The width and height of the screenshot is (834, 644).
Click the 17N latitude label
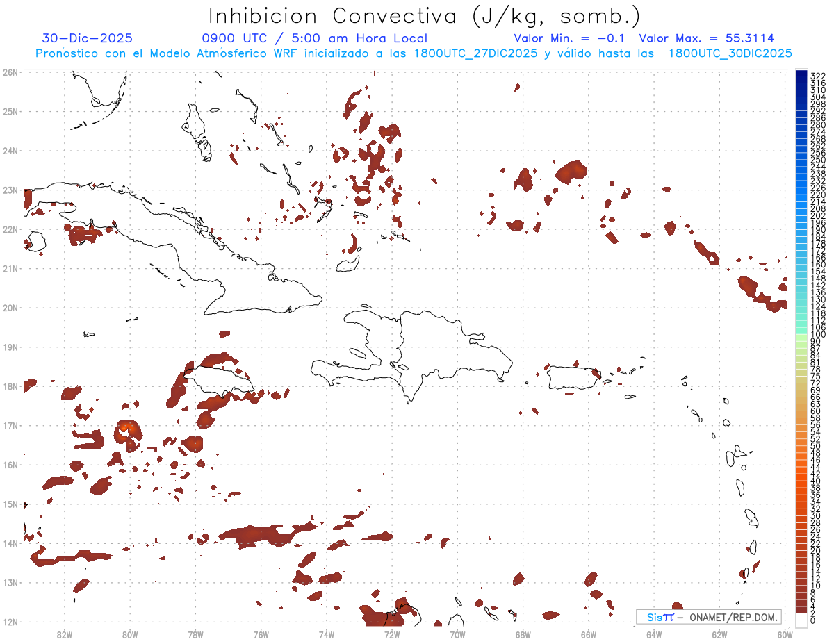(10, 425)
